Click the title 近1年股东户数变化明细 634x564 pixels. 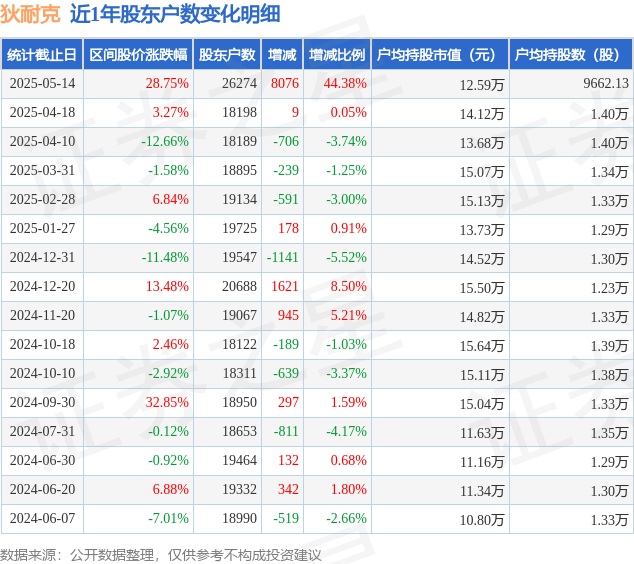click(175, 14)
